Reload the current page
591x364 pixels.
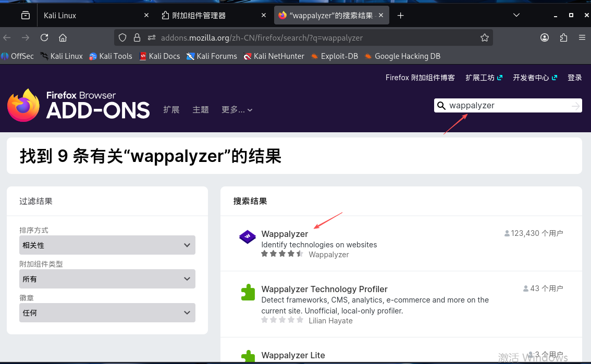coord(44,37)
